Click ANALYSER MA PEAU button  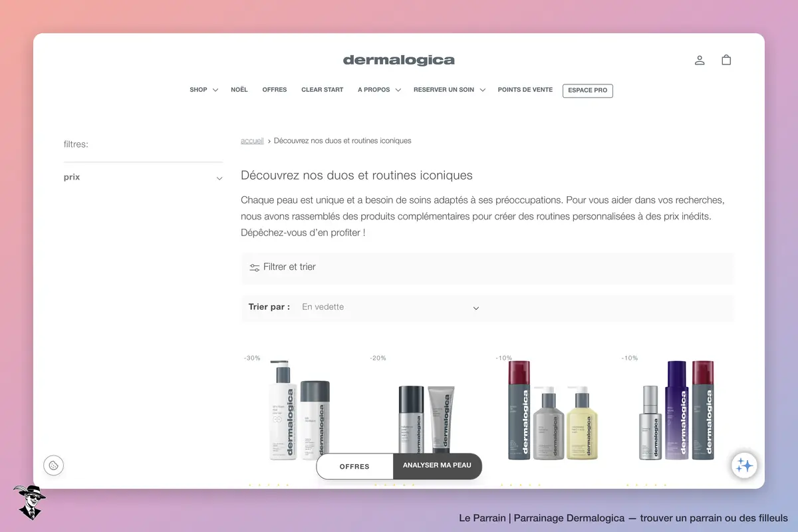click(437, 465)
